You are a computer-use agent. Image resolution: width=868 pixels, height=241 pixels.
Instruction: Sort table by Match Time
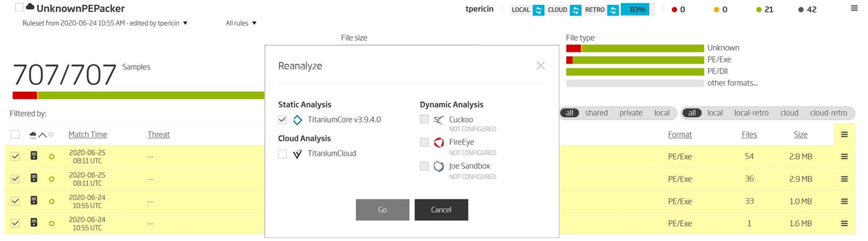tap(87, 134)
